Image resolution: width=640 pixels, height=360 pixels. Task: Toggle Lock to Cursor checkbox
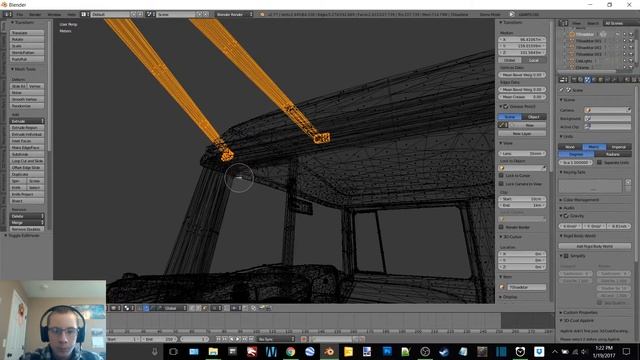pos(501,176)
